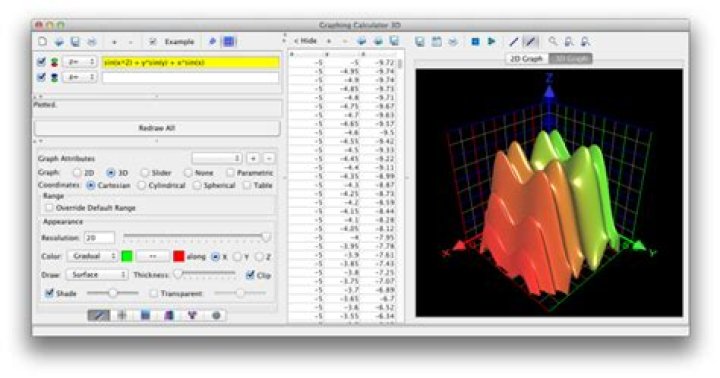Select Spherical coordinates

(x=197, y=186)
